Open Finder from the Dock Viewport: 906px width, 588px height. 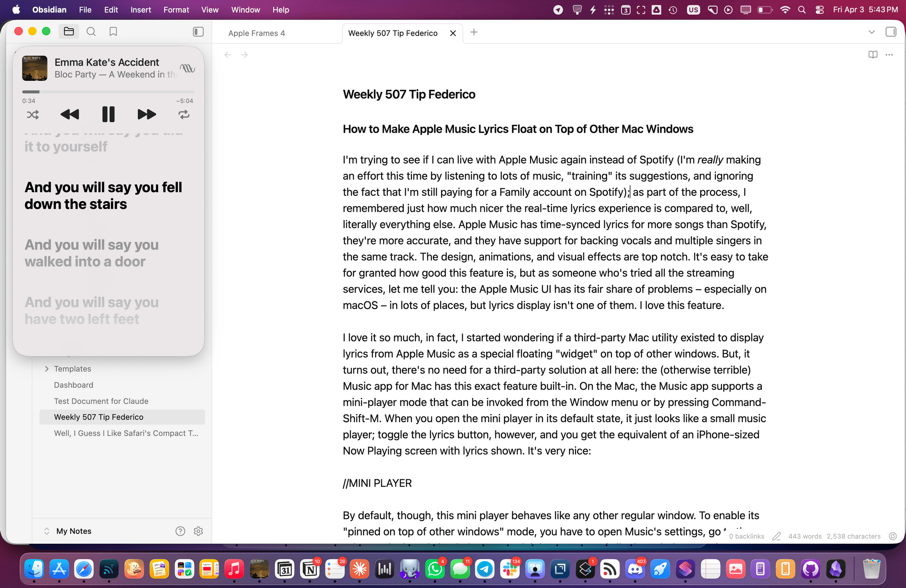[x=34, y=569]
